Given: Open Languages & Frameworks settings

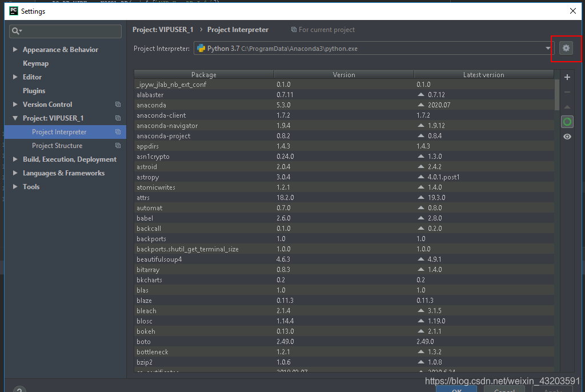Looking at the screenshot, I should click(x=64, y=173).
